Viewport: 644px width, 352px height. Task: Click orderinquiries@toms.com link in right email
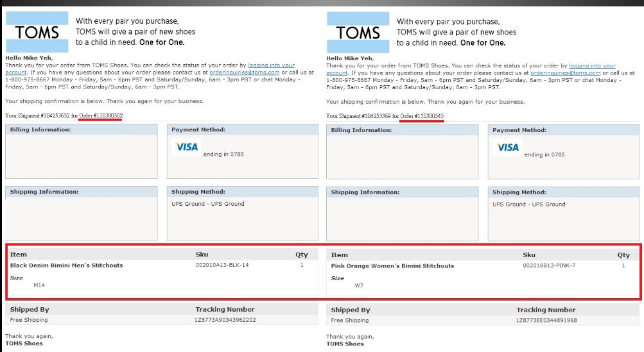(x=566, y=72)
